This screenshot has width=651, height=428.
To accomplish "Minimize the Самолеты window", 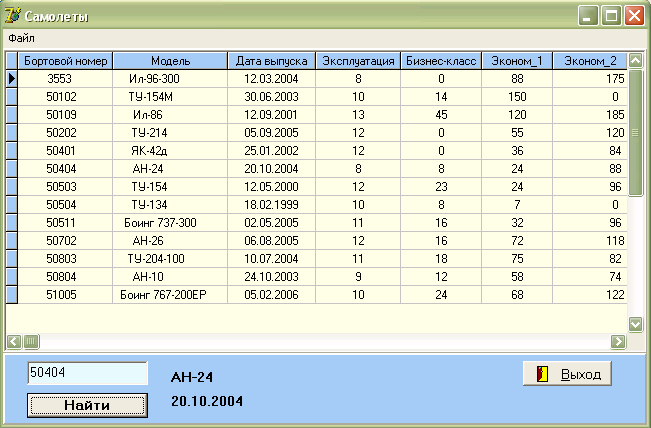I will 588,16.
